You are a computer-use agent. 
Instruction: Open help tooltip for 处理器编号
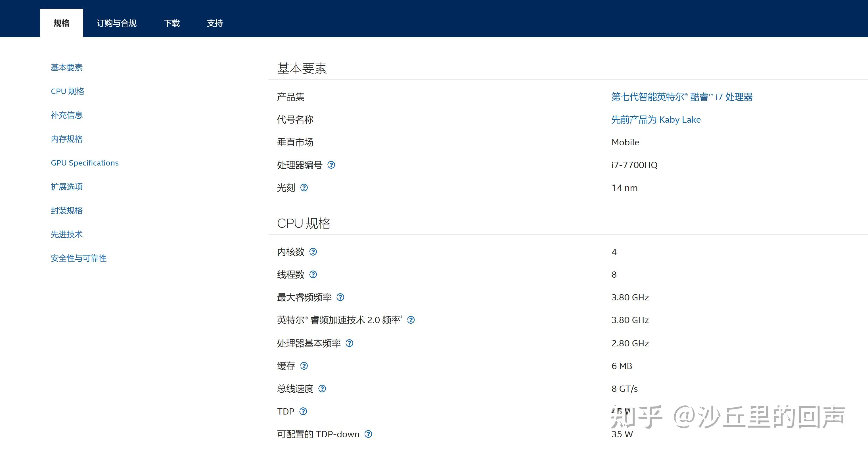click(332, 165)
